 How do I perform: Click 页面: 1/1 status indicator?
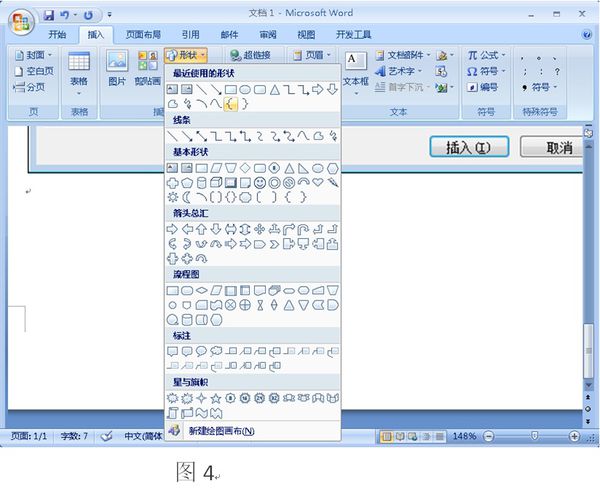(x=29, y=437)
